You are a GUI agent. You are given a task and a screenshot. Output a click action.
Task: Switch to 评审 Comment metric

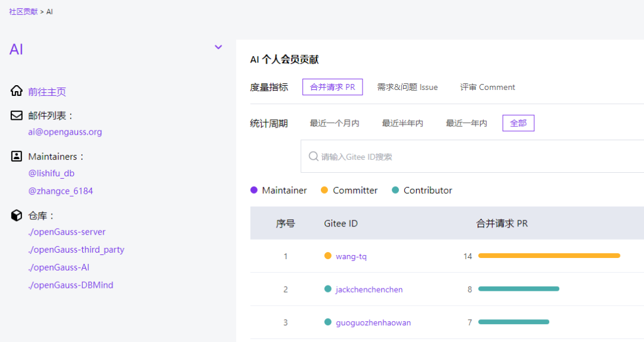pos(487,87)
